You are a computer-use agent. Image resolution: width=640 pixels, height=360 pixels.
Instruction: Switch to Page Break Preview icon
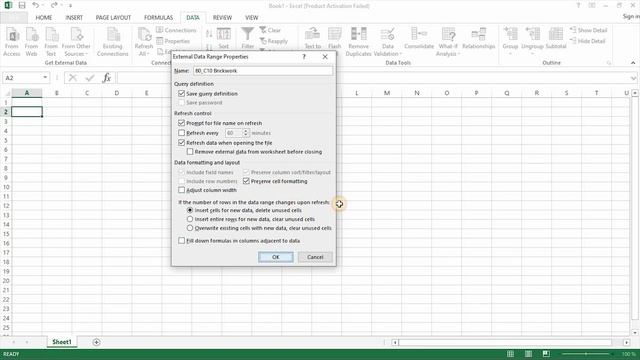tap(546, 354)
